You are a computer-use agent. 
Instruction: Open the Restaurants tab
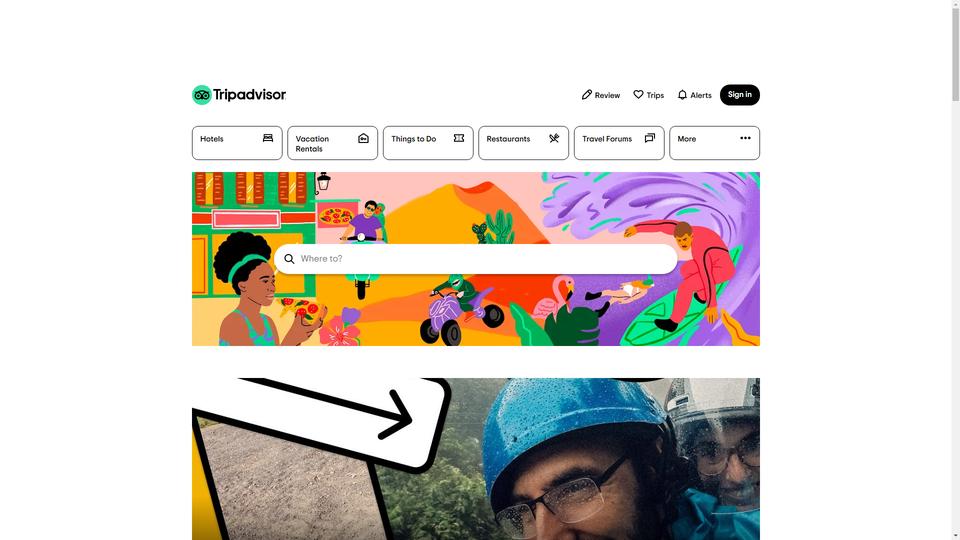coord(523,143)
